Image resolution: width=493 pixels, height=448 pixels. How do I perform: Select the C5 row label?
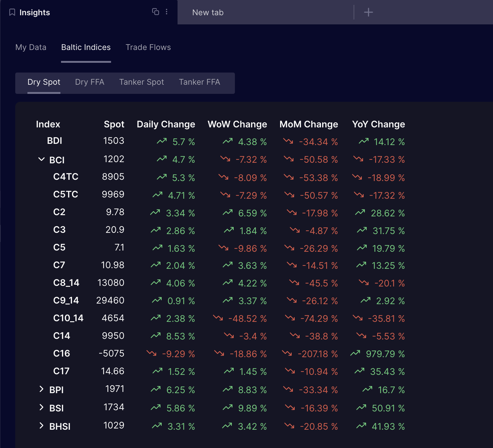coord(59,247)
